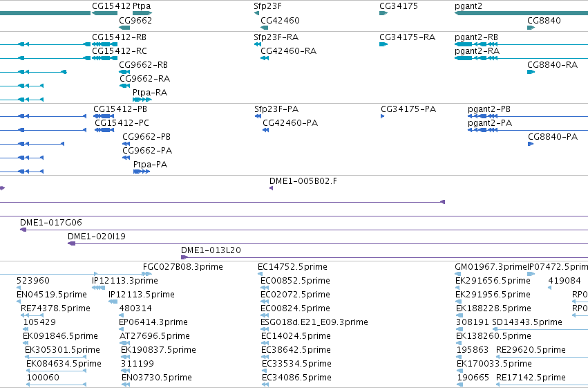Click the CG8840 gene label
Image resolution: width=588 pixels, height=388 pixels.
(x=544, y=20)
